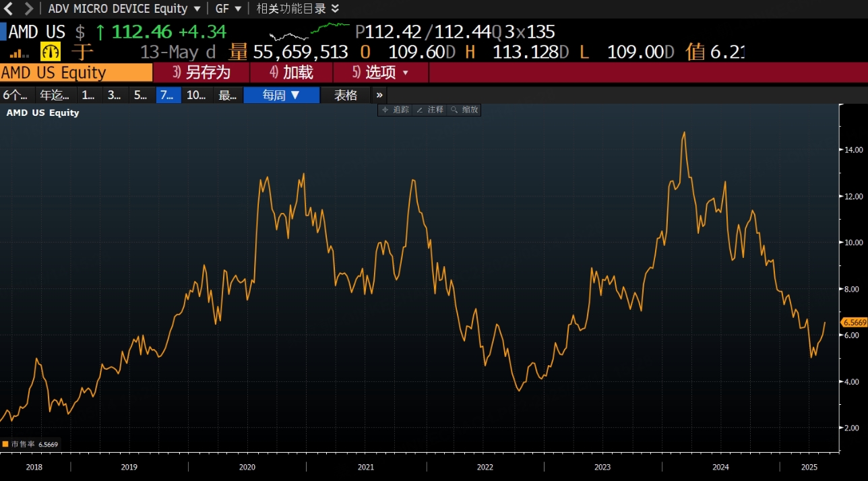This screenshot has width=868, height=481.
Task: Activate the 缩放 zoom tool
Action: pyautogui.click(x=464, y=110)
